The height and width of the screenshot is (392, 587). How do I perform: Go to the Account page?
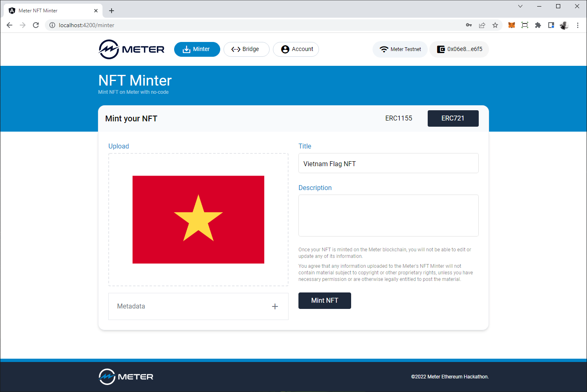point(296,49)
